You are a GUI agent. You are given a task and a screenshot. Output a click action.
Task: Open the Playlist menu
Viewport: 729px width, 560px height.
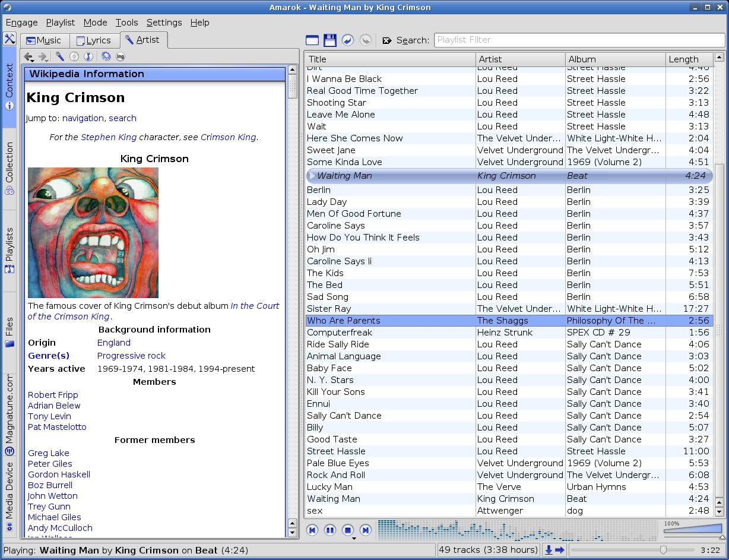pyautogui.click(x=61, y=23)
